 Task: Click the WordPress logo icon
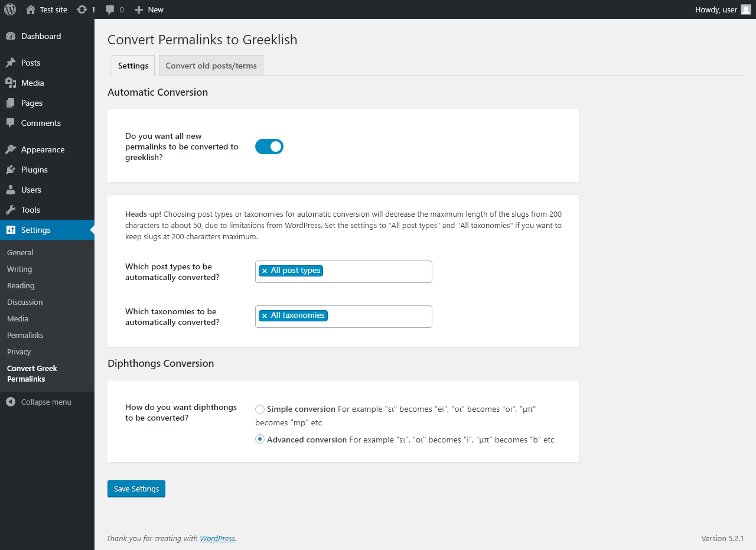[10, 9]
